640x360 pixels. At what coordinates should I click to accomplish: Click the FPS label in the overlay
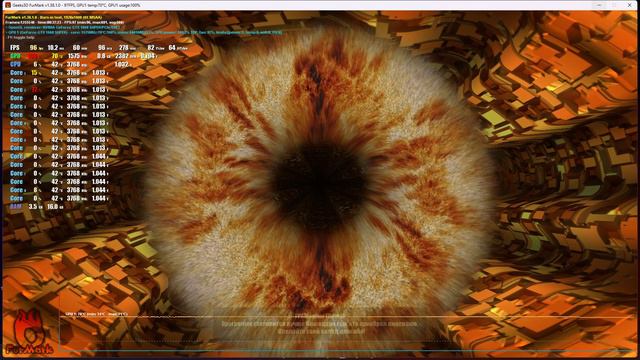tap(15, 48)
